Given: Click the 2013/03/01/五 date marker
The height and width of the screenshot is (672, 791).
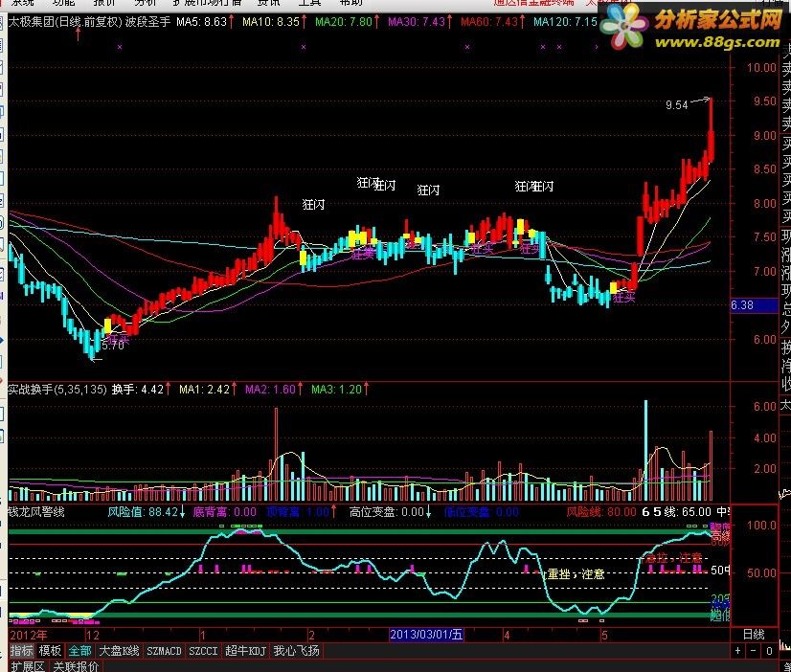Looking at the screenshot, I should 426,635.
